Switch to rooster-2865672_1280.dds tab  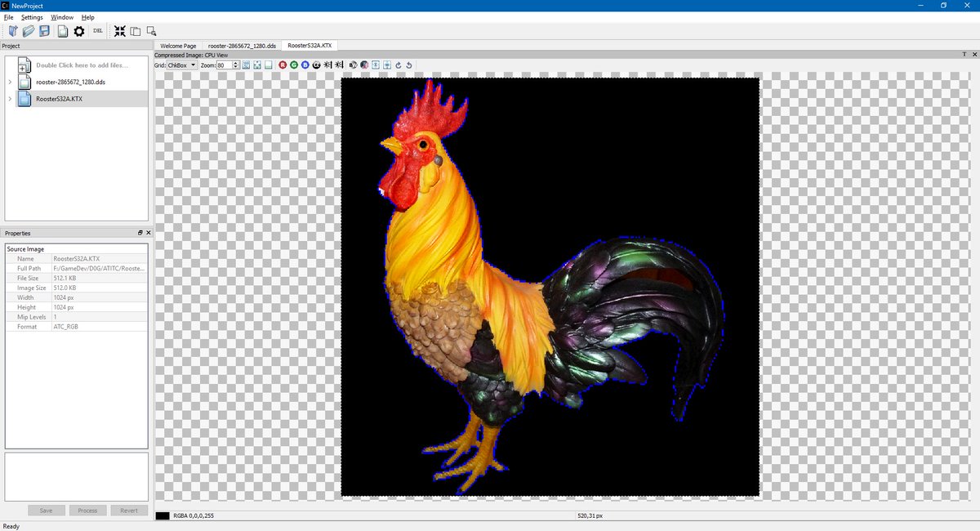tap(240, 46)
